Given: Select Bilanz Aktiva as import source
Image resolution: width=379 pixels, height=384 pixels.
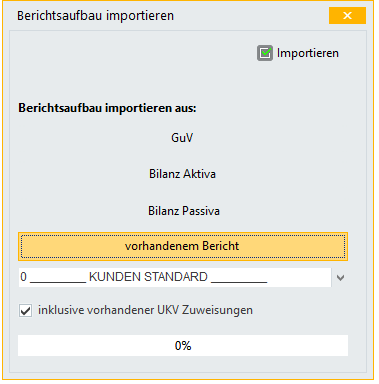Looking at the screenshot, I should [x=182, y=174].
